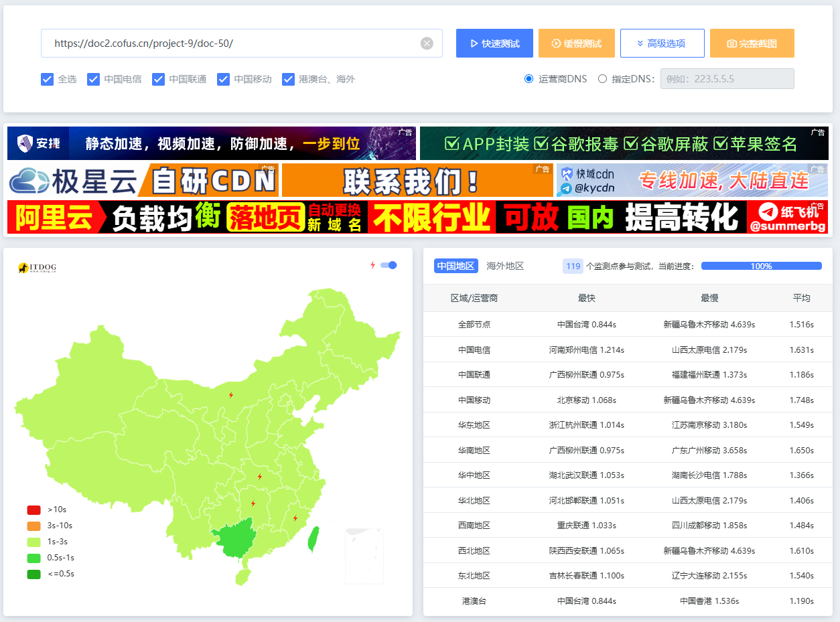Screen dimensions: 840x622
Task: Select the 华东地区 row label
Action: click(474, 425)
